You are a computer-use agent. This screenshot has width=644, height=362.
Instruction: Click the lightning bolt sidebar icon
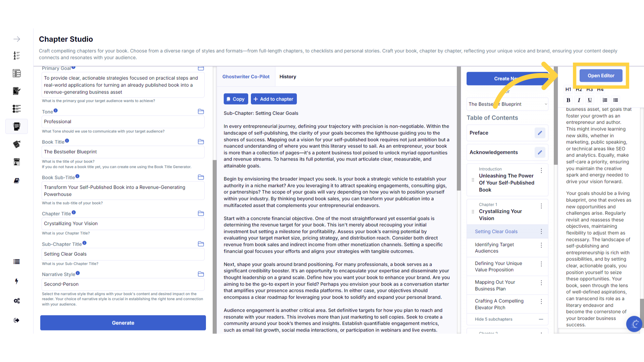(x=16, y=281)
